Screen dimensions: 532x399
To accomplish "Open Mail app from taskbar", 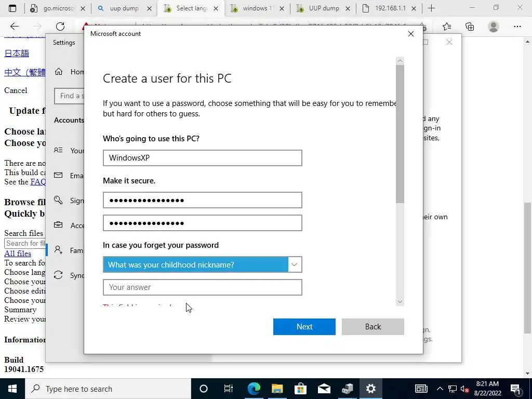I will click(x=324, y=389).
